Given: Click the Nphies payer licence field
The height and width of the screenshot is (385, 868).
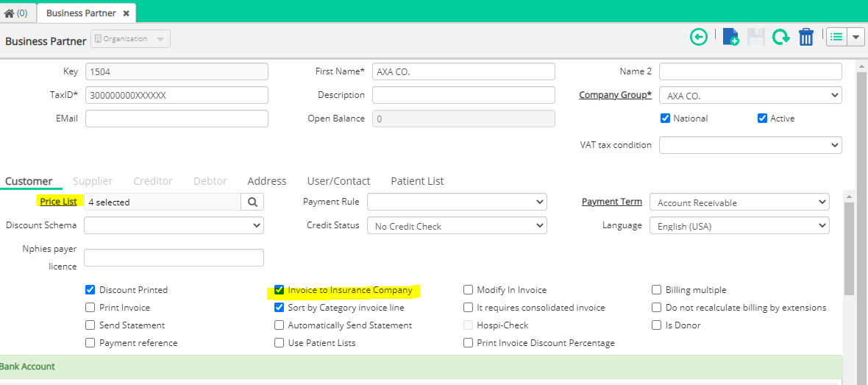Looking at the screenshot, I should pyautogui.click(x=174, y=258).
